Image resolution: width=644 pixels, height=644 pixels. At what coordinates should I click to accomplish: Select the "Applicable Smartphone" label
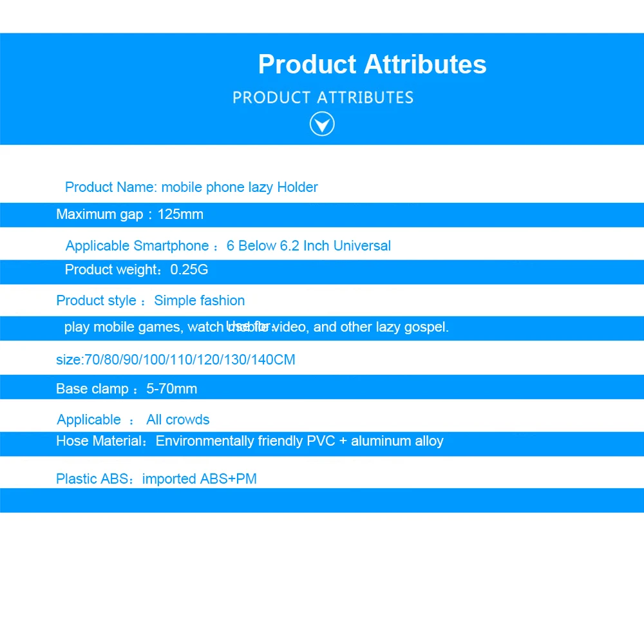pos(137,246)
